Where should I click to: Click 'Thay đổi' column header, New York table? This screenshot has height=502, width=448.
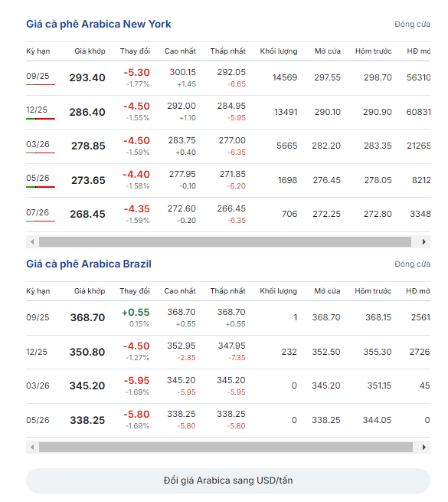(135, 51)
